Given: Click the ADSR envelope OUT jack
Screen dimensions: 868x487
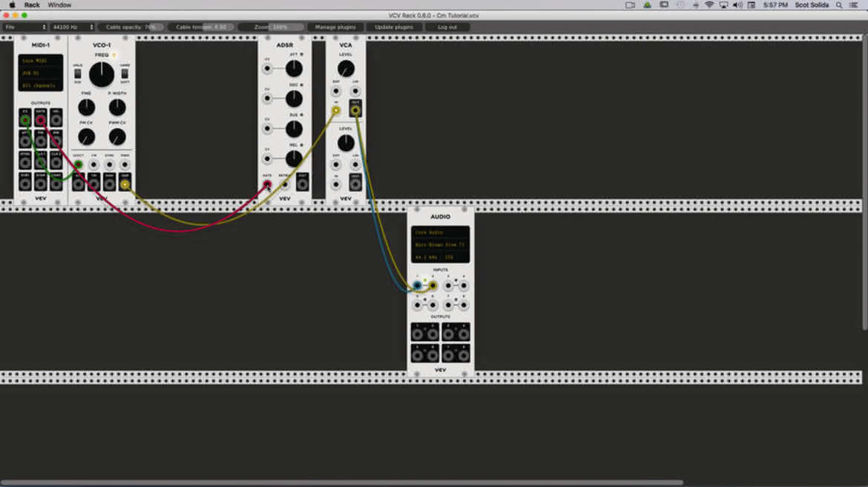Looking at the screenshot, I should tap(302, 183).
